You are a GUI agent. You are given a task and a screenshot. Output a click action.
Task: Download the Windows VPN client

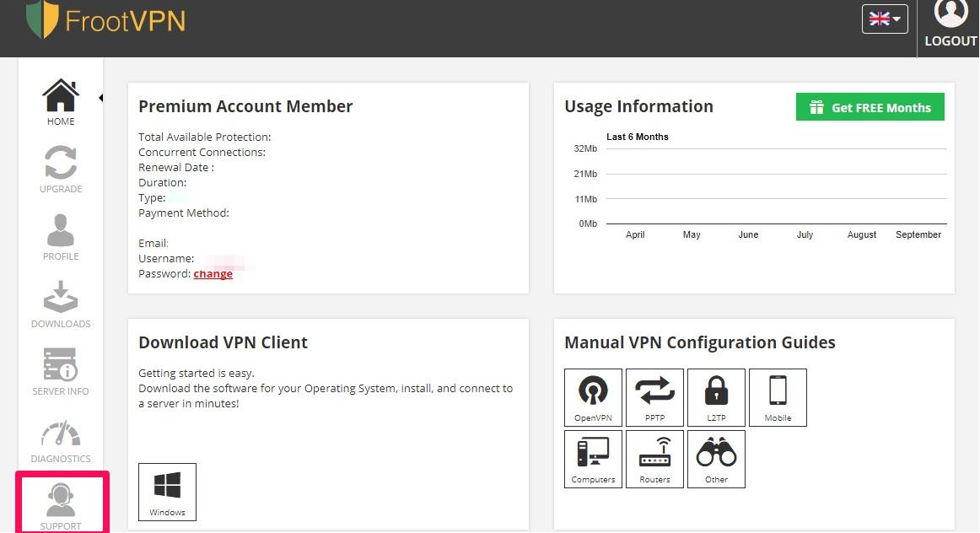click(167, 492)
